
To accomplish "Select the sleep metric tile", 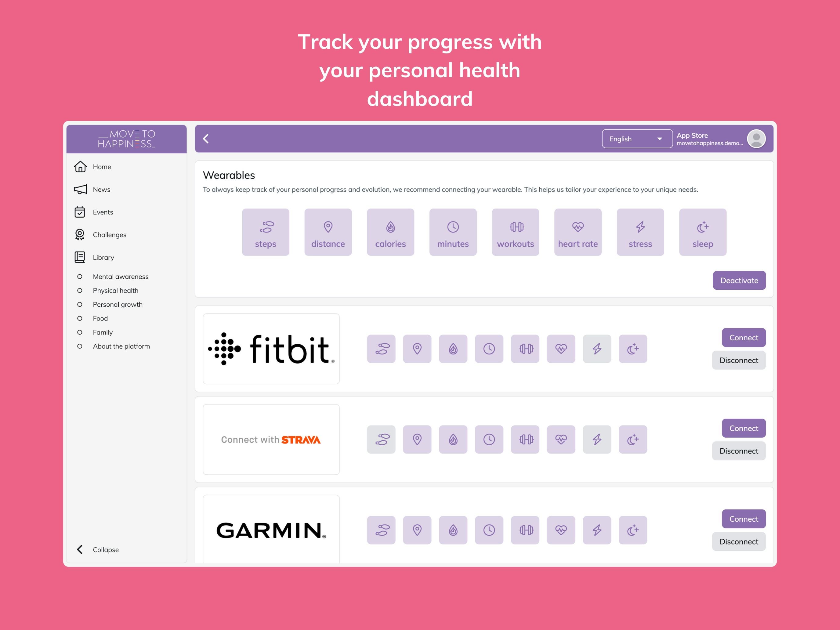I will pos(703,232).
